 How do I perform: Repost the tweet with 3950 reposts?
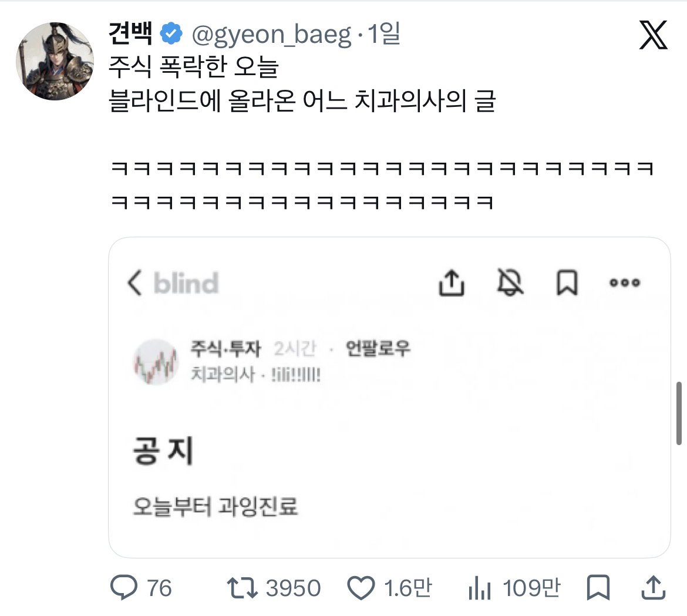[x=274, y=588]
